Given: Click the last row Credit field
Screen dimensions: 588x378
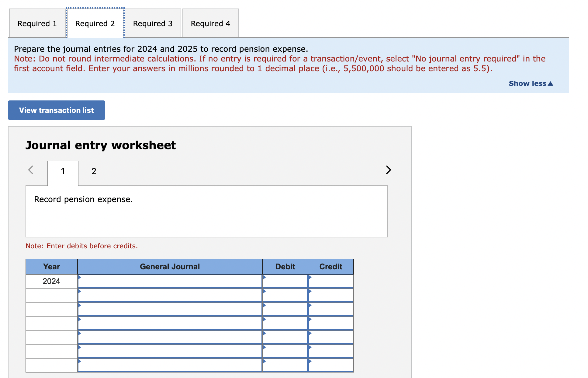Looking at the screenshot, I should click(x=331, y=365).
